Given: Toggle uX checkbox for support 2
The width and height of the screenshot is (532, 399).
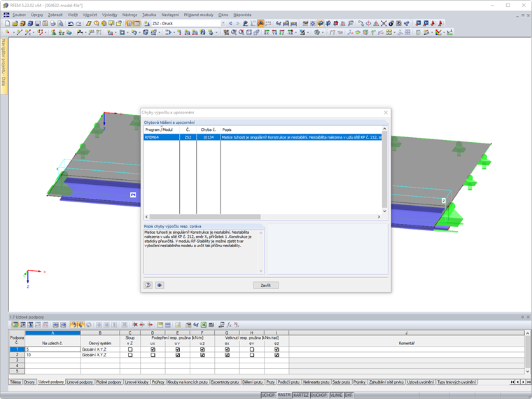Looking at the screenshot, I should tap(153, 355).
